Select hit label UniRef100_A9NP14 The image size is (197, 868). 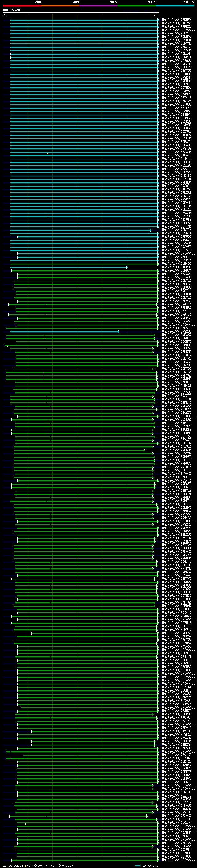(176, 57)
